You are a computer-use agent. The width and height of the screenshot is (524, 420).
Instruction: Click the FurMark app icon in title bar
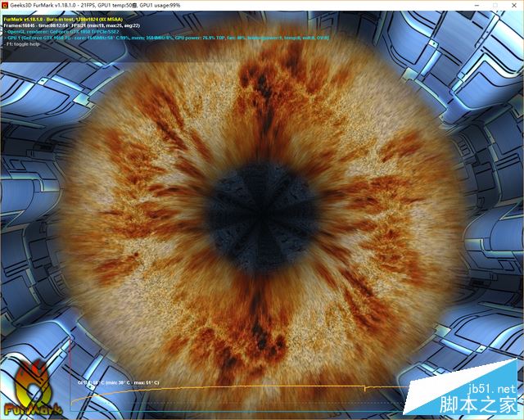pos(6,5)
